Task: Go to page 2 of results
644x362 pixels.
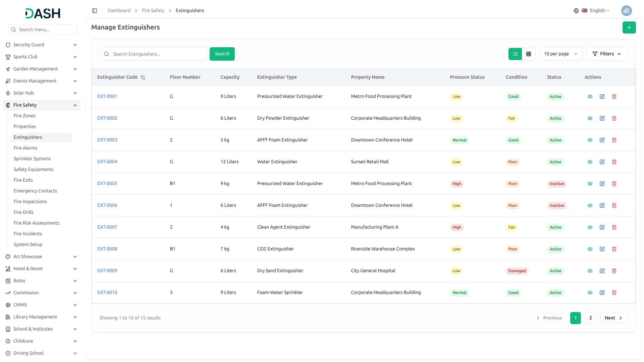Action: pyautogui.click(x=590, y=318)
